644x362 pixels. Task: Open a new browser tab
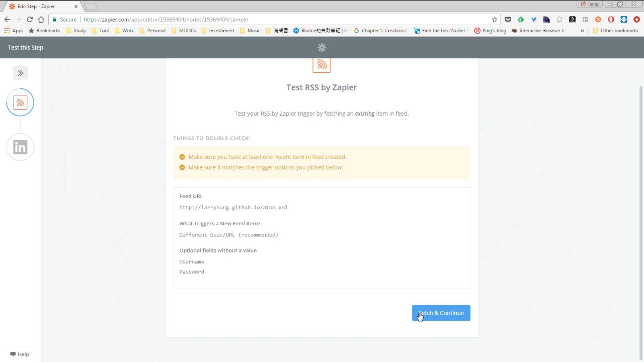91,7
